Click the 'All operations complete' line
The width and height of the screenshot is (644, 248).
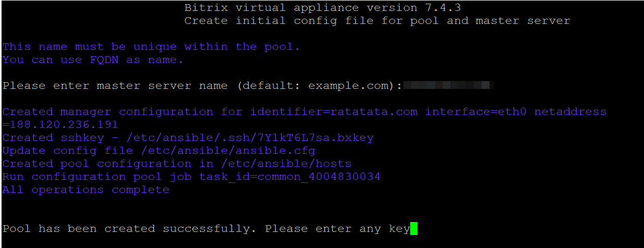[86, 190]
